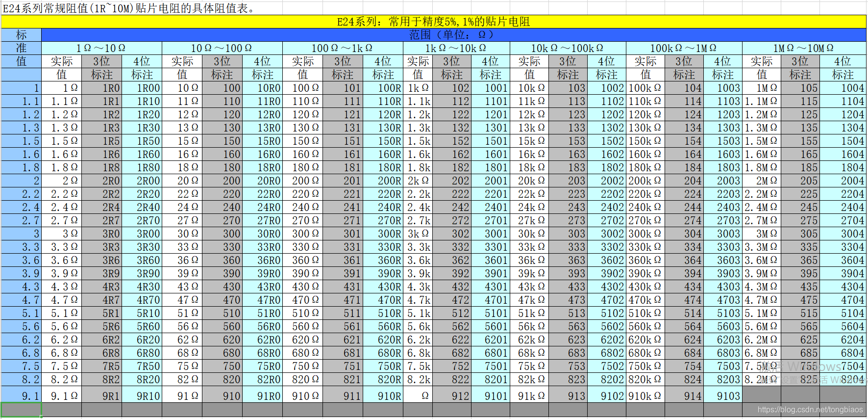Select the cell containing "5103"
868x419 pixels.
(723, 313)
